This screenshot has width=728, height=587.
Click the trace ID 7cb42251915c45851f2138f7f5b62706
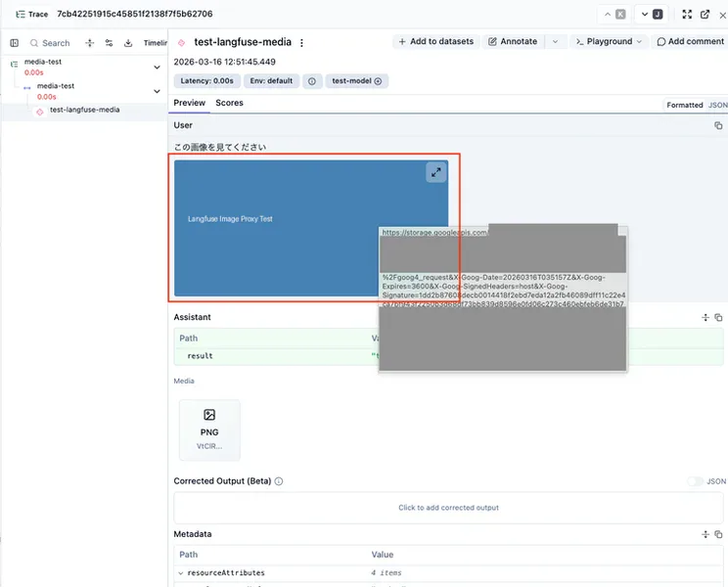(x=135, y=14)
